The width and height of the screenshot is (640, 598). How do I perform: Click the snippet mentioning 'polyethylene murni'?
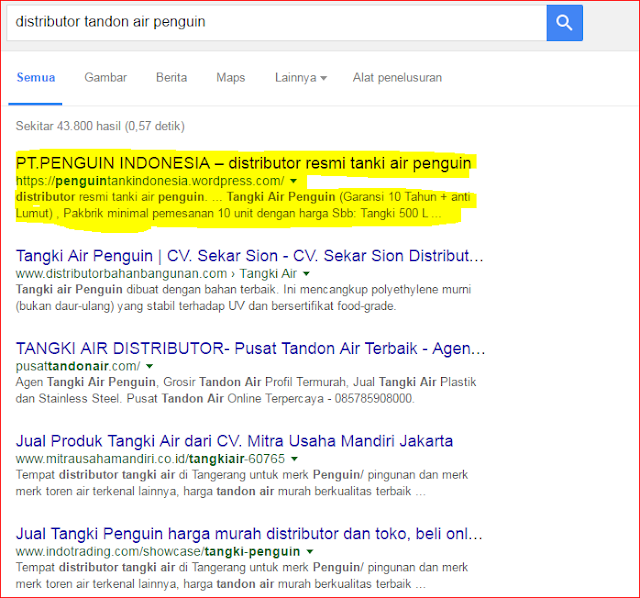pyautogui.click(x=243, y=298)
